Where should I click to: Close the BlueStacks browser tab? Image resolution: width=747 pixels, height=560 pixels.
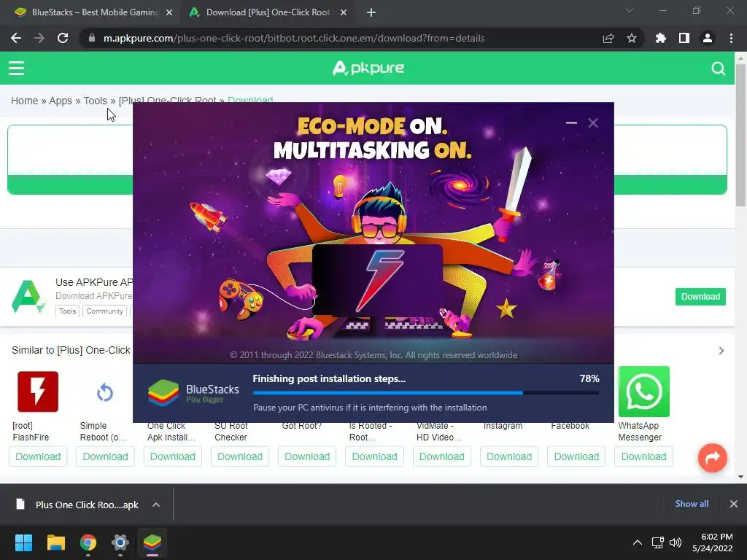[169, 13]
